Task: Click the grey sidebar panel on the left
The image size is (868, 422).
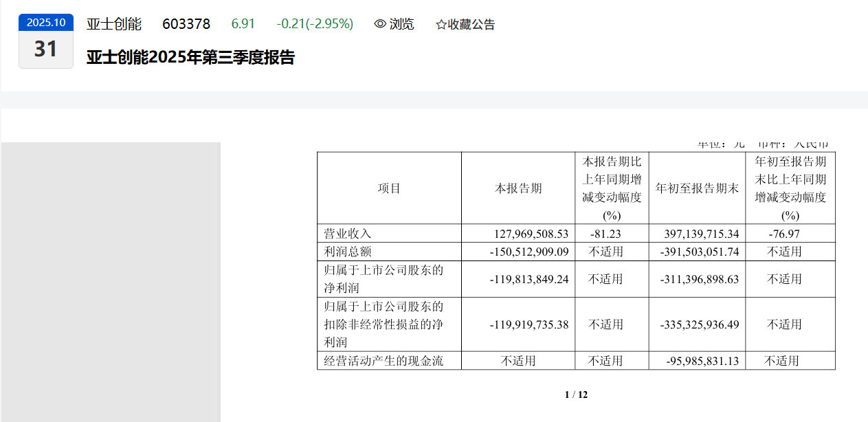Action: click(x=111, y=282)
